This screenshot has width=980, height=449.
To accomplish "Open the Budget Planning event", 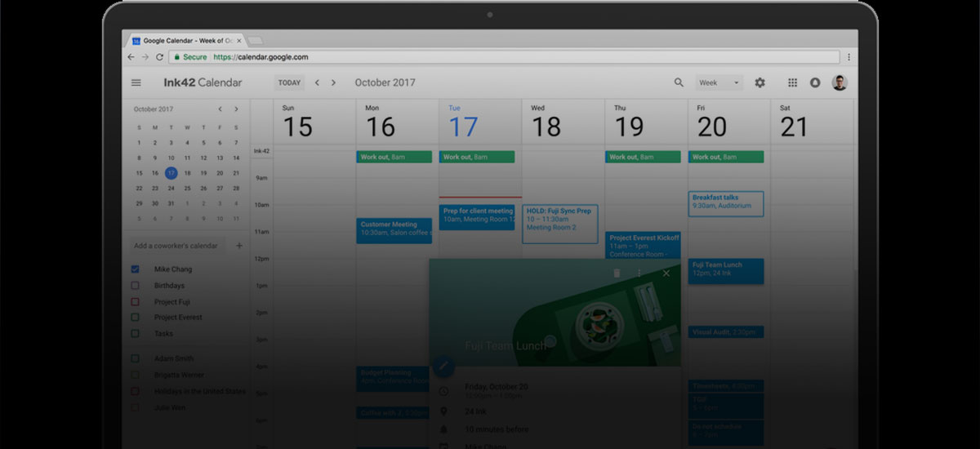I will 394,378.
